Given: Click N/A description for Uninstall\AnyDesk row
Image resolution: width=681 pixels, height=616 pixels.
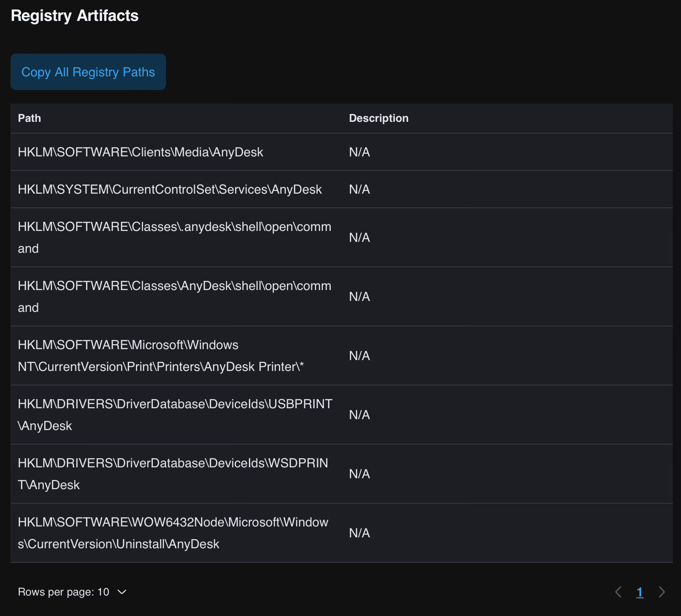Looking at the screenshot, I should pos(359,533).
